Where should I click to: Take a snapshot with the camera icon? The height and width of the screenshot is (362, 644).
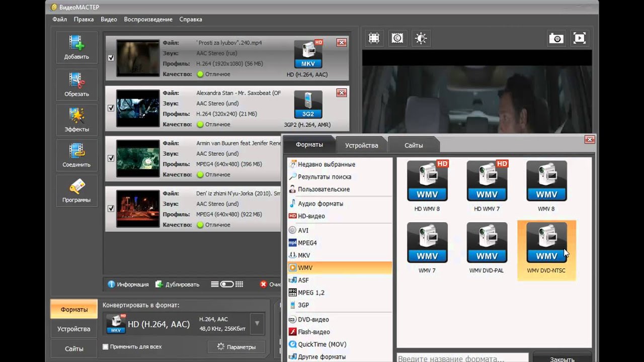(x=556, y=38)
